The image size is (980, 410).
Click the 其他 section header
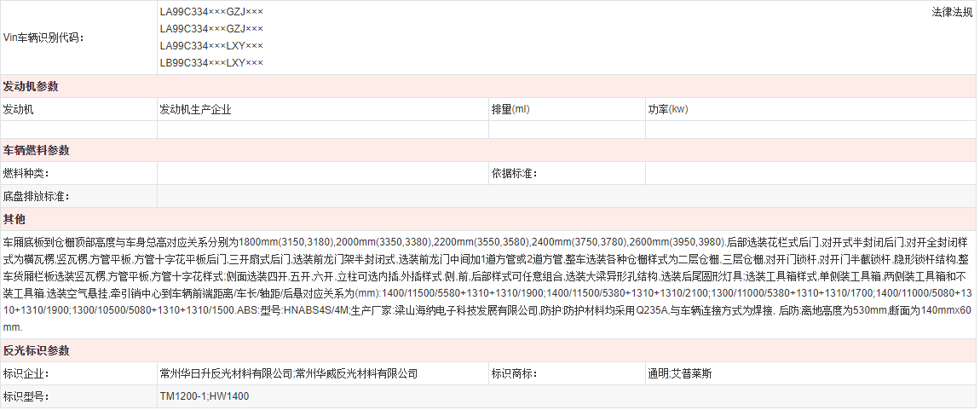point(14,219)
